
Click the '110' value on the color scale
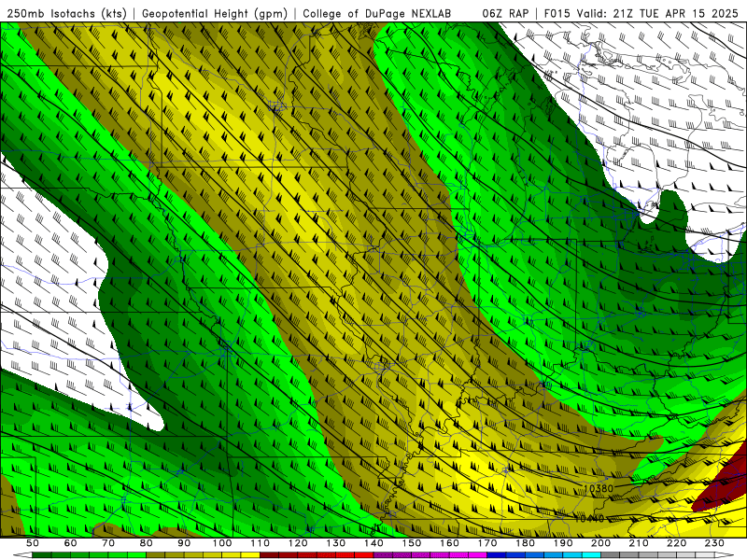pyautogui.click(x=261, y=543)
